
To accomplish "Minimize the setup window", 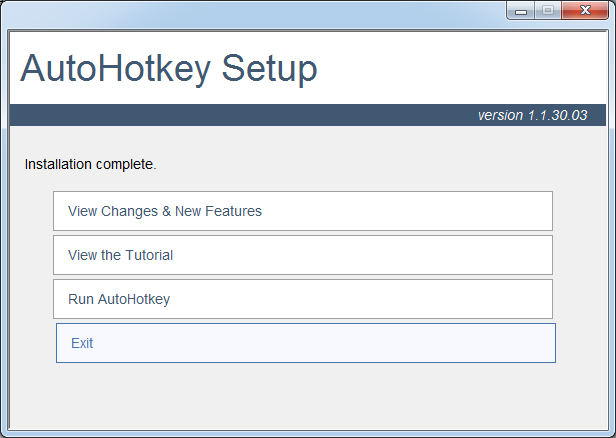I will pos(521,10).
